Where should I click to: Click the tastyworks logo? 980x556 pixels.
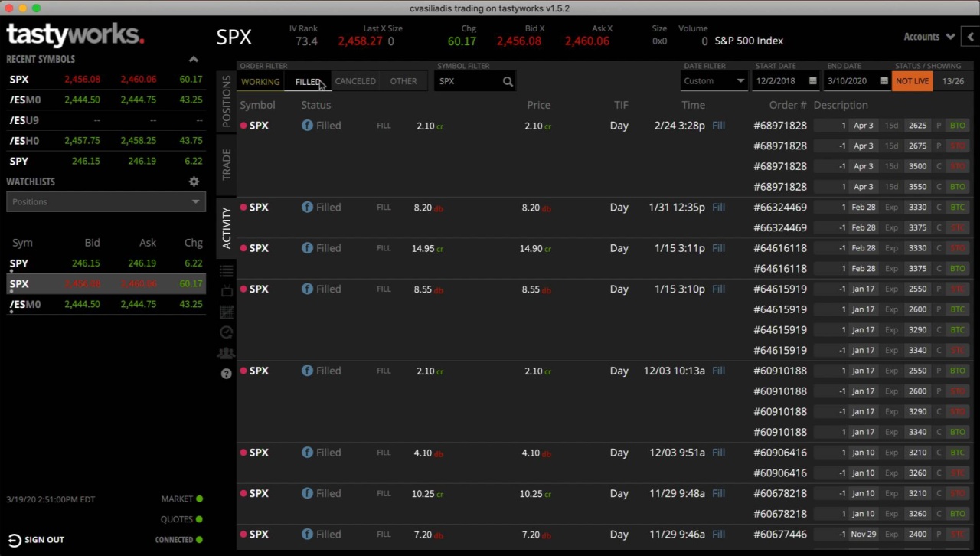[x=75, y=35]
